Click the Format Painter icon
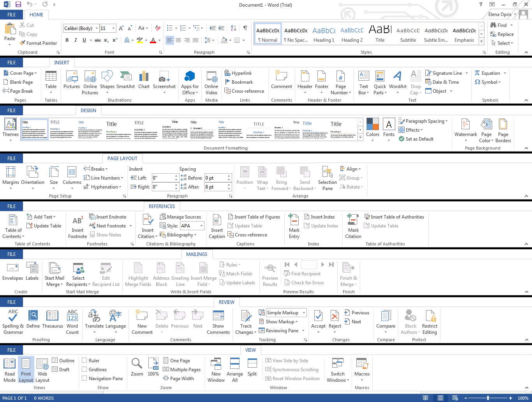The height and width of the screenshot is (402, 532). (23, 43)
